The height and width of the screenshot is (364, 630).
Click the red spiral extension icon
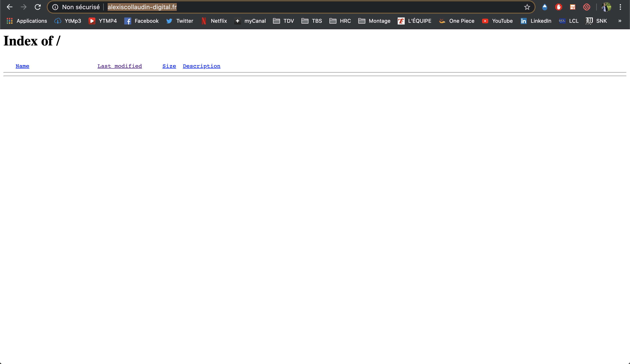point(586,7)
